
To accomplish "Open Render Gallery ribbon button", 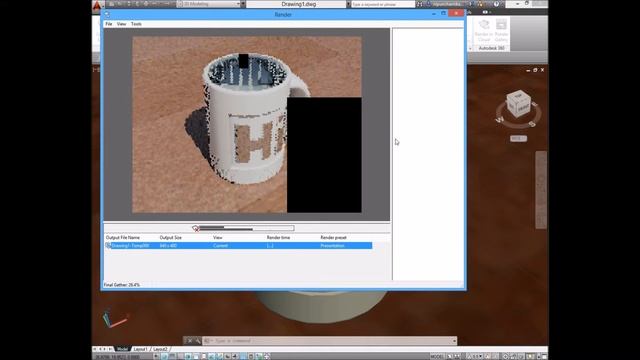I will click(x=501, y=31).
